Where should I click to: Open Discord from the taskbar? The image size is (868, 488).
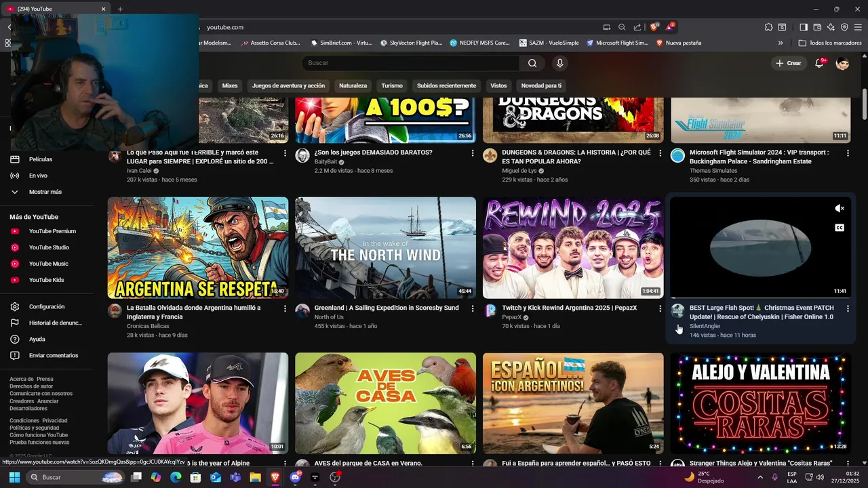pyautogui.click(x=295, y=477)
